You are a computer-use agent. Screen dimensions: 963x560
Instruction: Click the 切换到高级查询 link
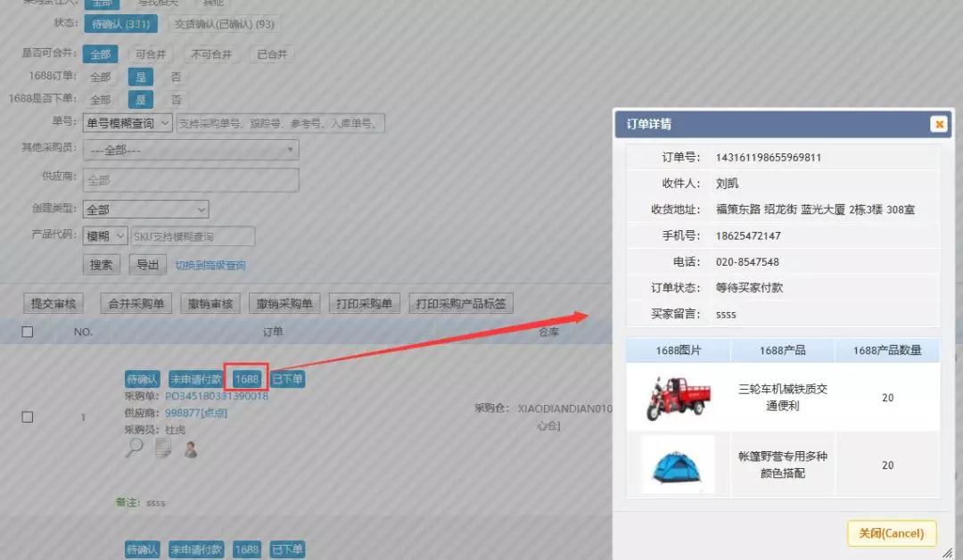click(x=210, y=265)
